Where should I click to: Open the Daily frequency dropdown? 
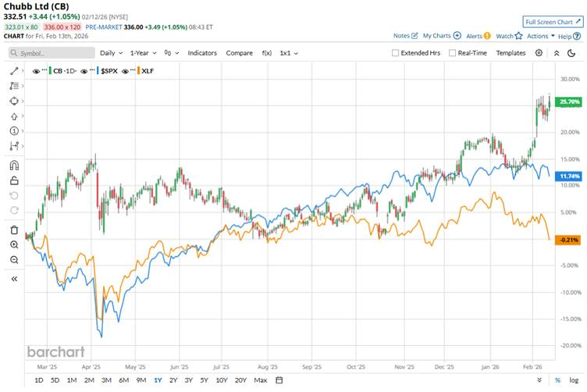point(110,52)
